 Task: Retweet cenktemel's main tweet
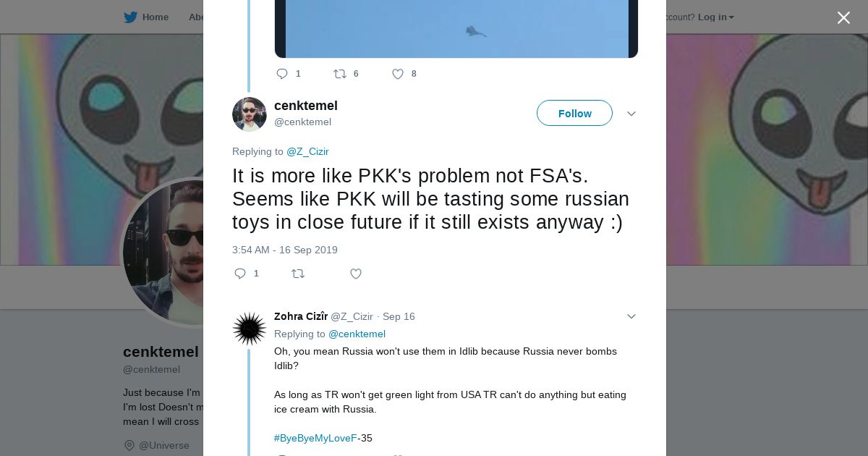pyautogui.click(x=298, y=274)
